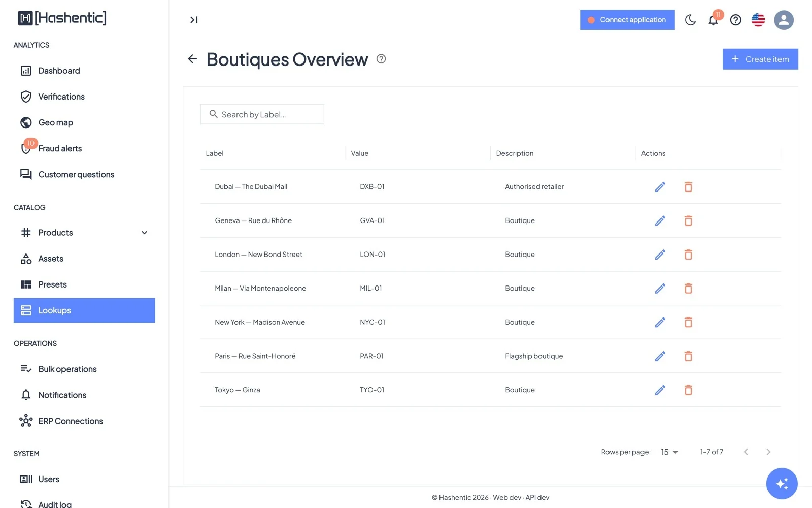
Task: Change language via the US flag icon
Action: tap(758, 20)
